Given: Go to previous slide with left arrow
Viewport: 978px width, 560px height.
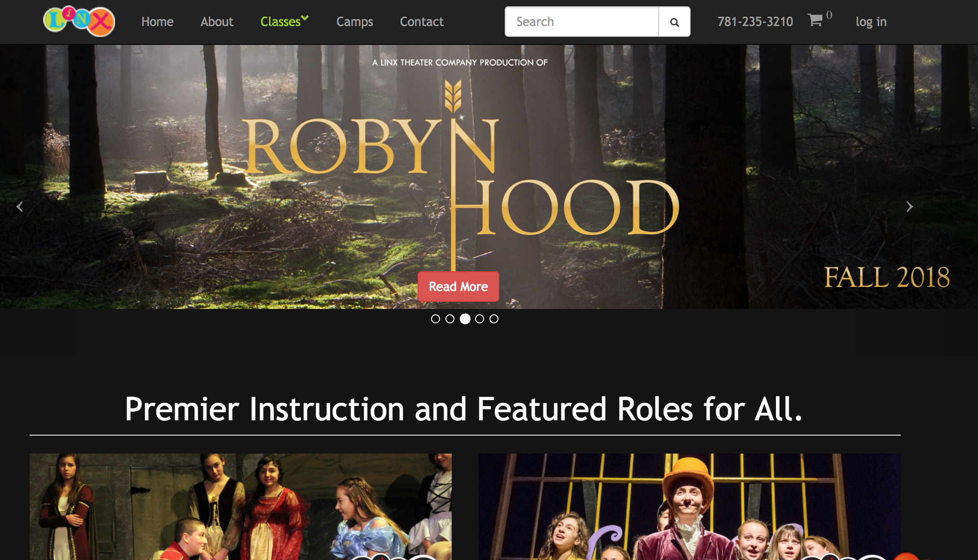Looking at the screenshot, I should tap(20, 207).
